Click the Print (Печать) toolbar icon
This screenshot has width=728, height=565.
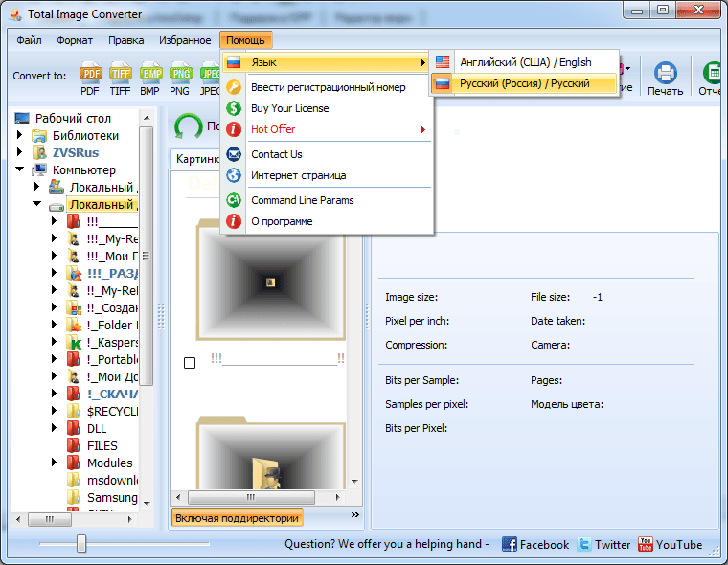click(666, 73)
